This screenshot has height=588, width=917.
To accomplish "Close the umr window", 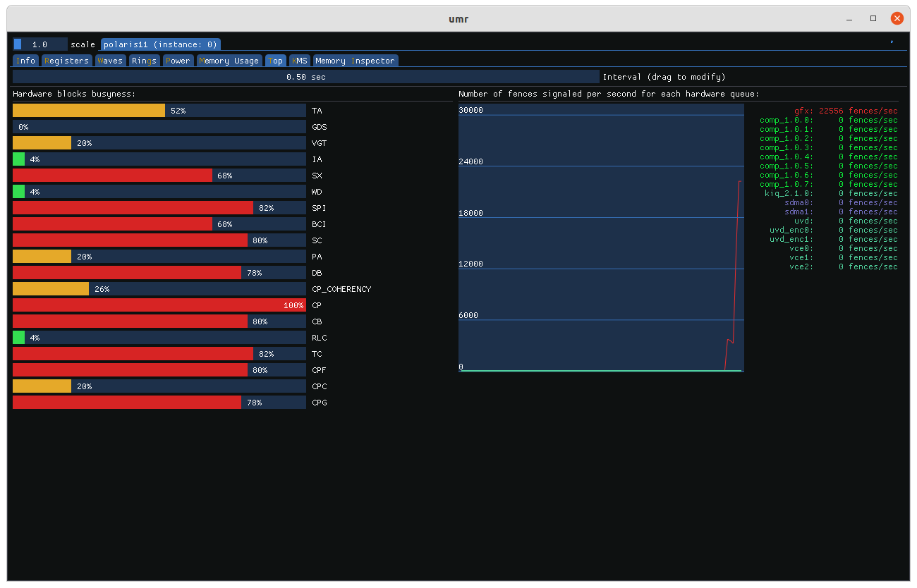I will pyautogui.click(x=897, y=18).
